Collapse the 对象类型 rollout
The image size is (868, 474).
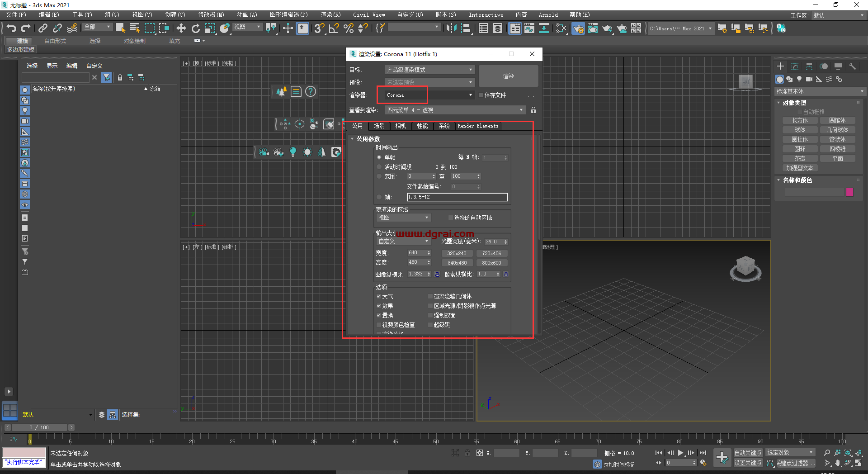[x=794, y=103]
